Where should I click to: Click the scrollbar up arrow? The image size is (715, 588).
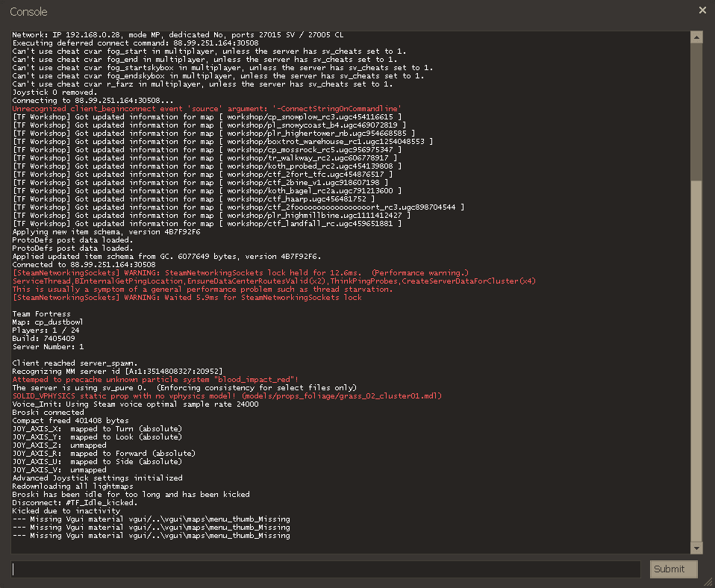click(696, 36)
